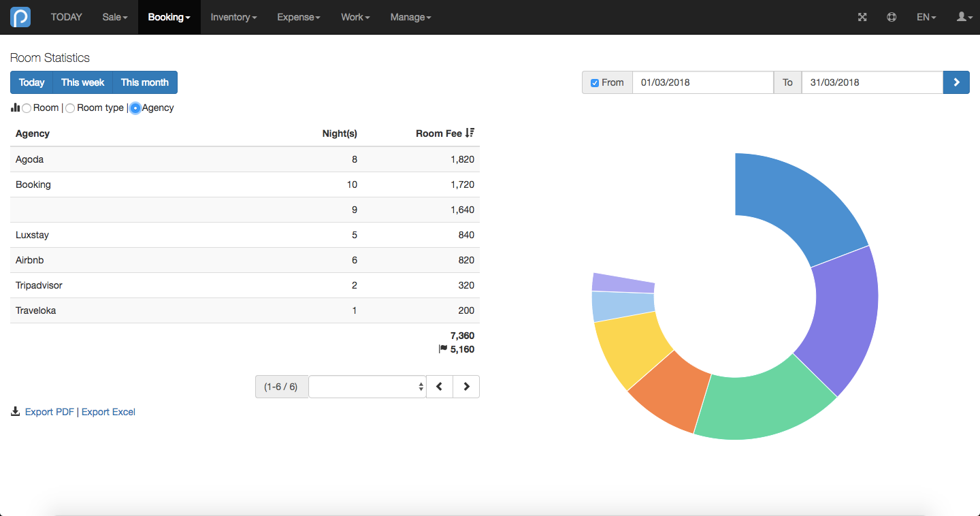Click the download icon by Export PDF
980x516 pixels.
[x=15, y=412]
